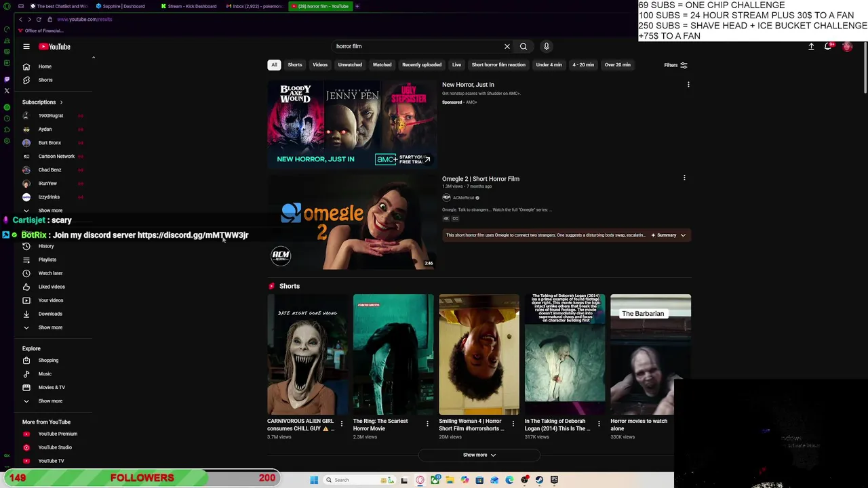Open more options for New Horror ad
The height and width of the screenshot is (488, 868).
pyautogui.click(x=688, y=85)
